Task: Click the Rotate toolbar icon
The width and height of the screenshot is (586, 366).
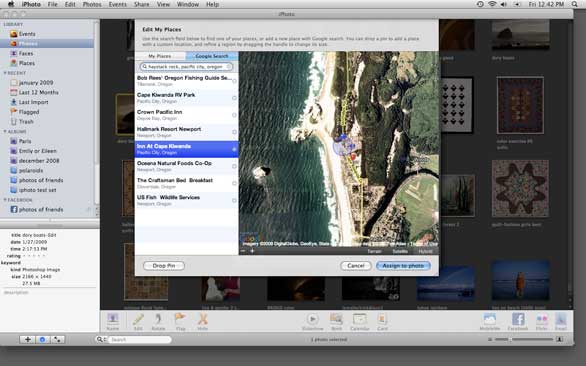Action: click(158, 321)
